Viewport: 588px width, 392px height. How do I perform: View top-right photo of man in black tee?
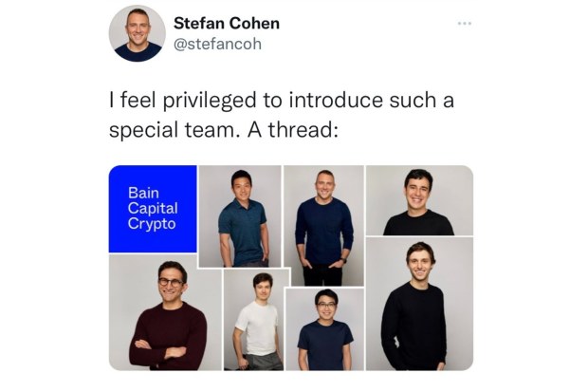(x=419, y=200)
